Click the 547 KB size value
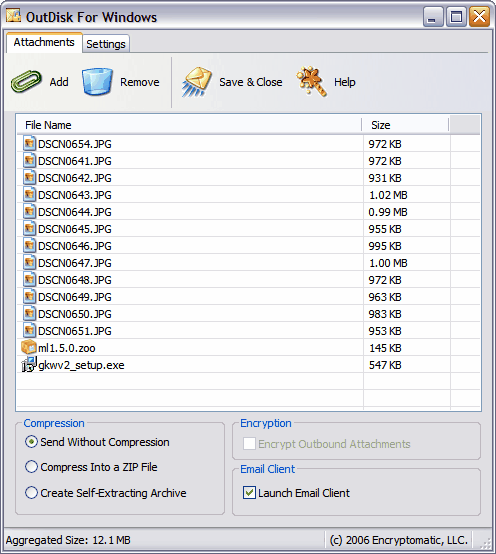The width and height of the screenshot is (496, 554). [385, 365]
